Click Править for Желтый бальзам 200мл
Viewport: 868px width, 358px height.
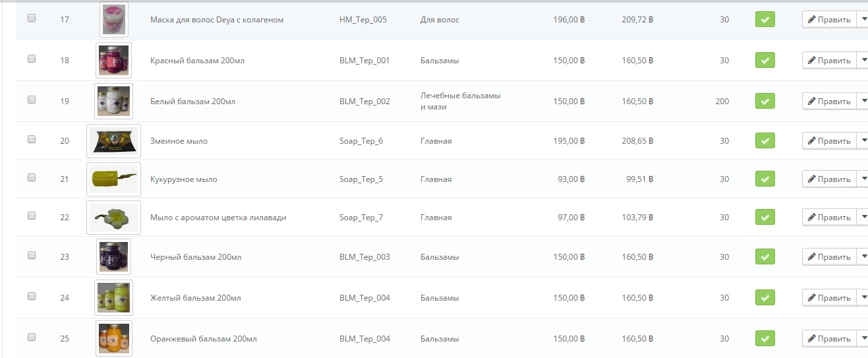(x=829, y=298)
